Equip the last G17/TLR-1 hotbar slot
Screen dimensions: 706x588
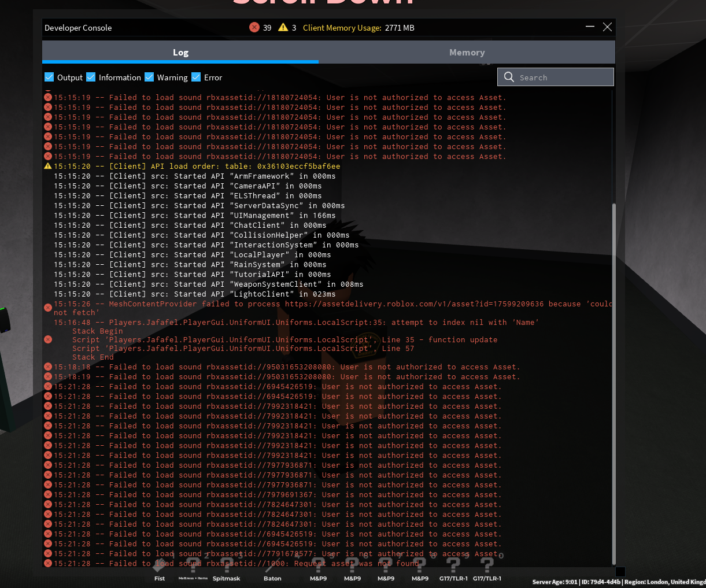[x=487, y=569]
